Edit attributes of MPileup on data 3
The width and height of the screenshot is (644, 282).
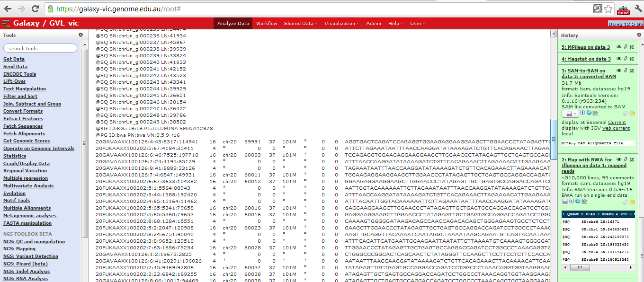click(x=625, y=47)
